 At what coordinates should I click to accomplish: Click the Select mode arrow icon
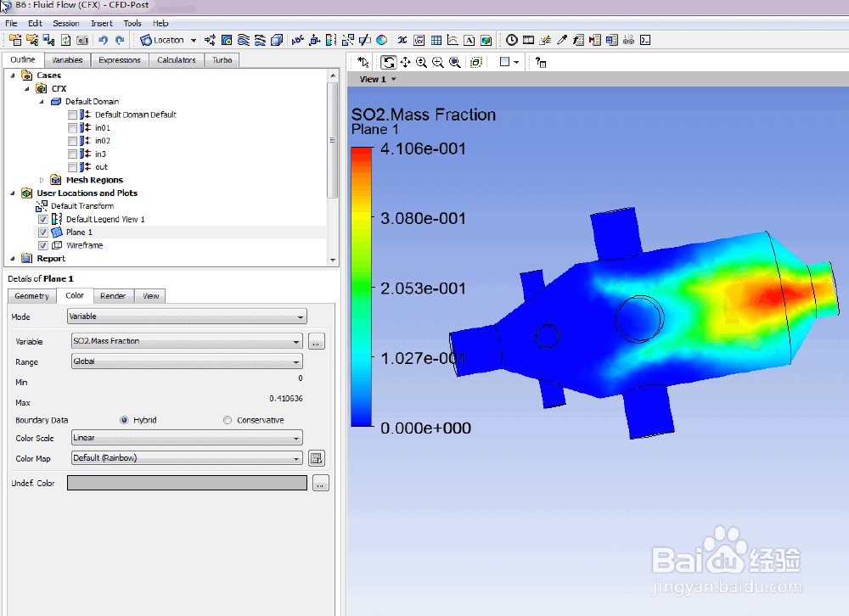[363, 62]
